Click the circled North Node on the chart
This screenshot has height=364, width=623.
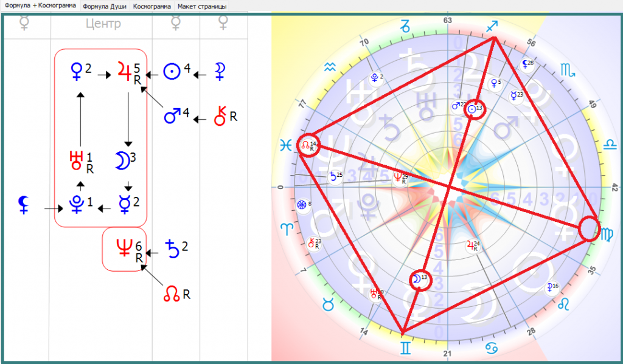click(308, 146)
